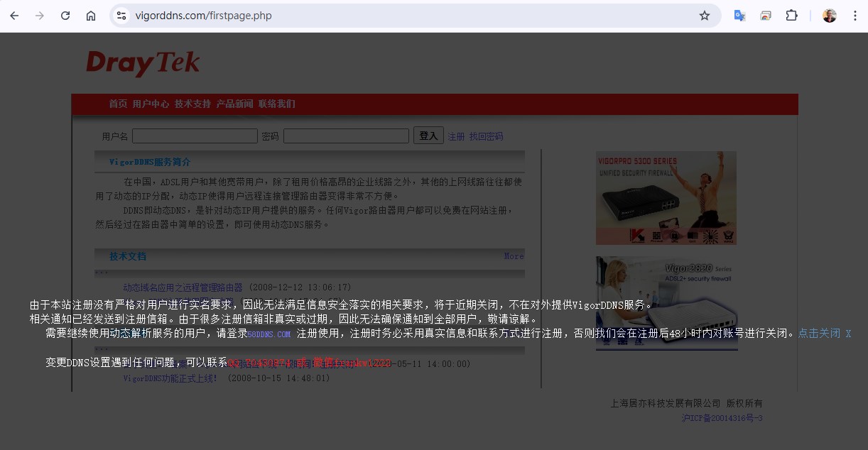Click the VigorPro 5300 Series banner
This screenshot has height=450, width=868.
point(666,198)
